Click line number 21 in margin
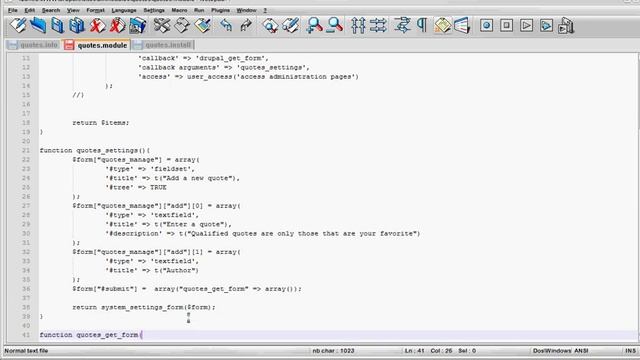640x360 pixels. click(x=26, y=151)
